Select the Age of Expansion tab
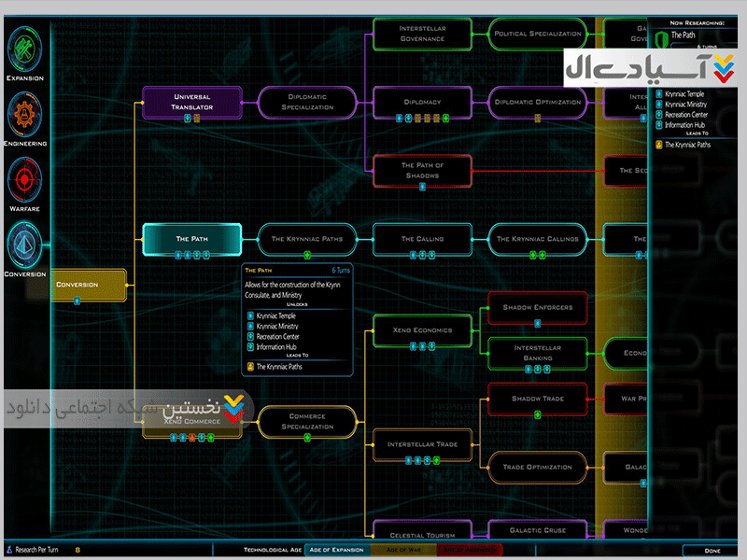 tap(338, 550)
